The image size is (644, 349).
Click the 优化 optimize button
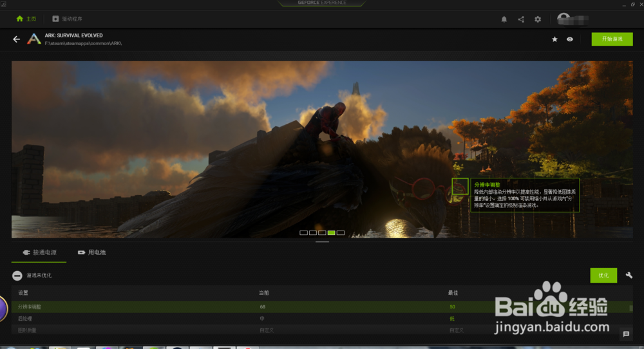(x=603, y=276)
